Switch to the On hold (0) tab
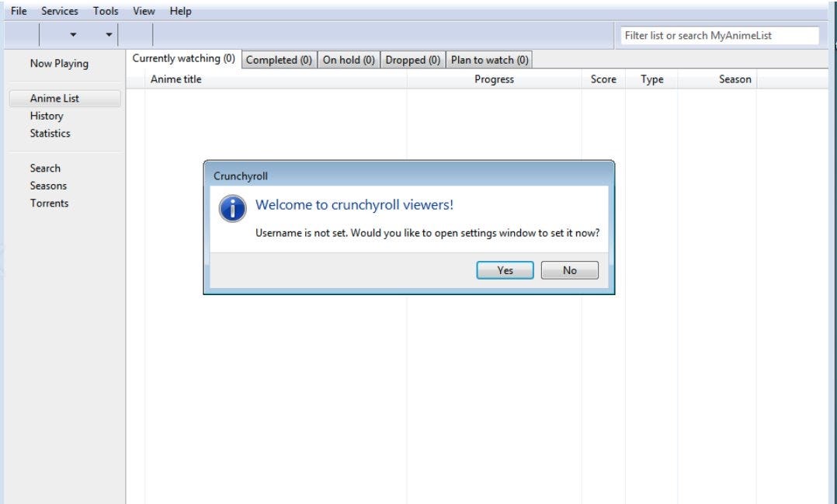The height and width of the screenshot is (504, 837). click(x=349, y=60)
